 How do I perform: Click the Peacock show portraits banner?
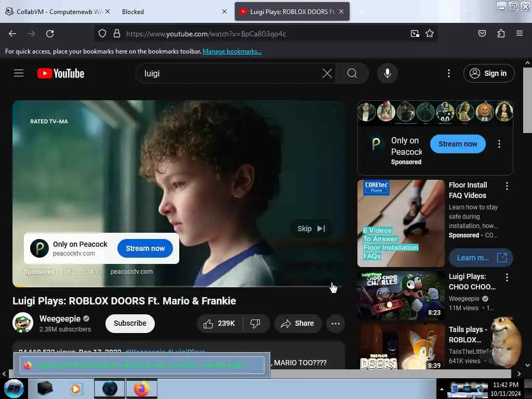tap(435, 112)
